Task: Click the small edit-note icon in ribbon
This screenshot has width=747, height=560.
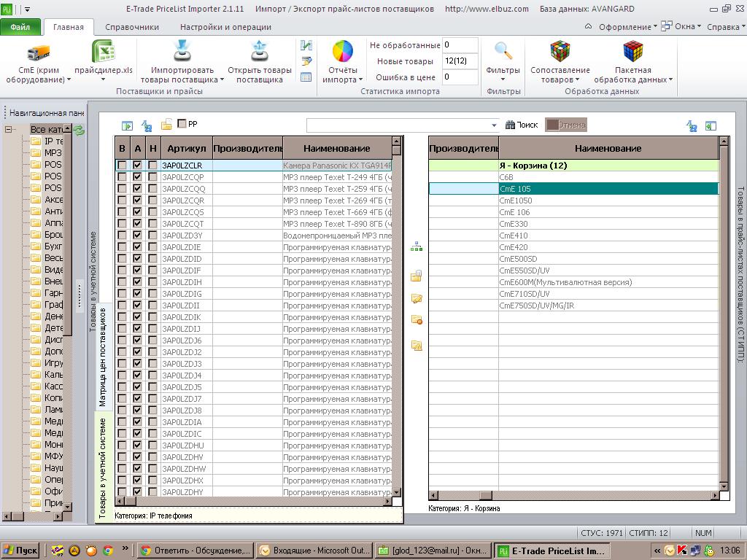Action: click(306, 61)
